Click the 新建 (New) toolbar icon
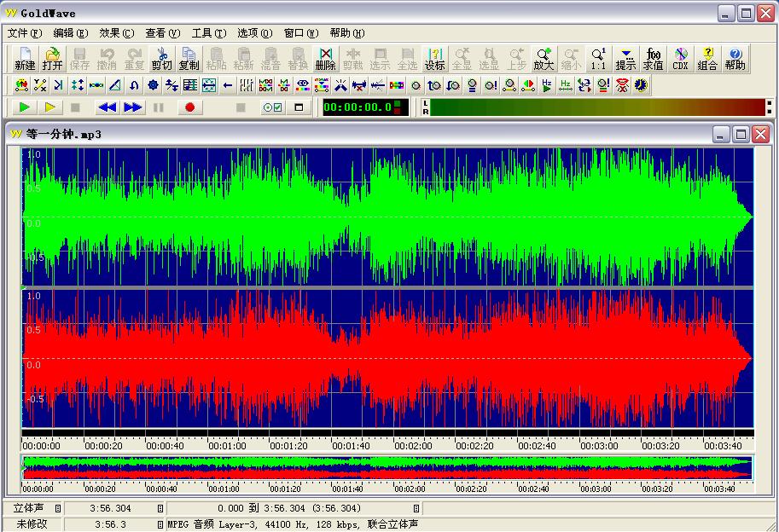Image resolution: width=779 pixels, height=532 pixels. tap(25, 59)
